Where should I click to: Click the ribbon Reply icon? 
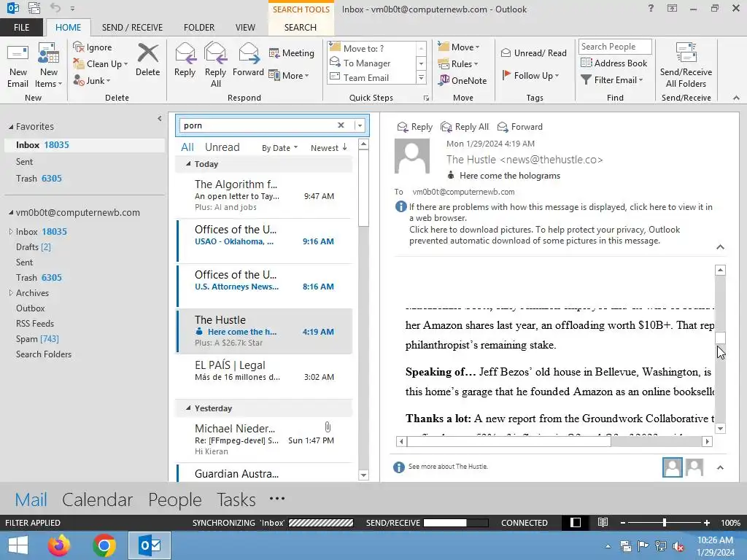(x=185, y=60)
